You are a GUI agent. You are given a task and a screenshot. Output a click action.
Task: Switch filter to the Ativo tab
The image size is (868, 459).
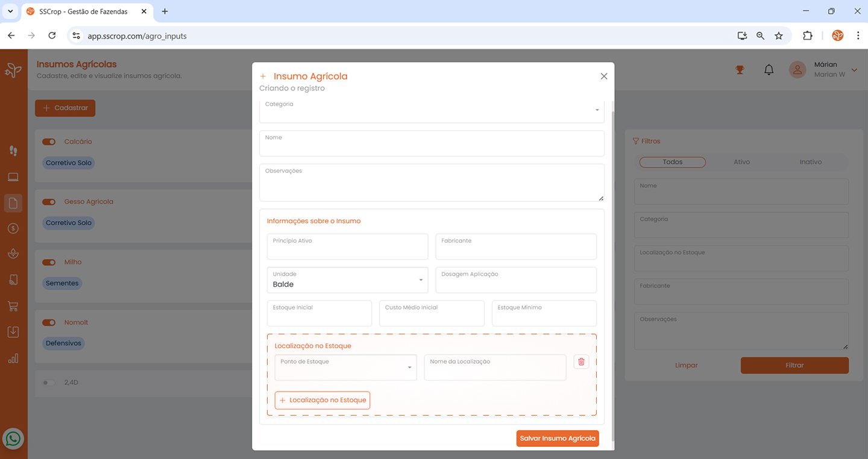coord(741,162)
